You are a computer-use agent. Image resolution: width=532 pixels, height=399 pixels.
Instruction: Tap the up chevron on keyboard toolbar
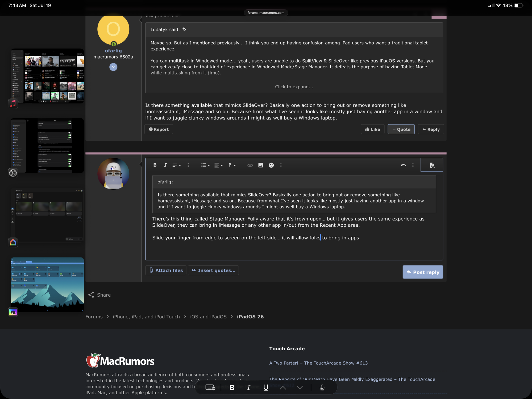[283, 388]
